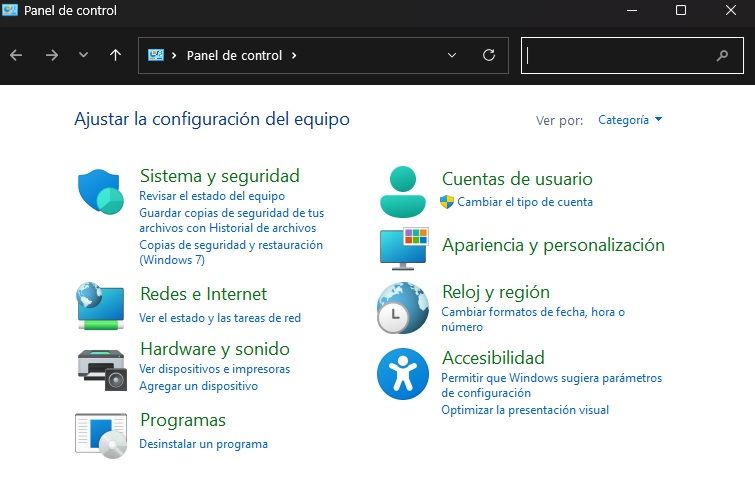
Task: Go up one level with Up arrow
Action: point(115,55)
